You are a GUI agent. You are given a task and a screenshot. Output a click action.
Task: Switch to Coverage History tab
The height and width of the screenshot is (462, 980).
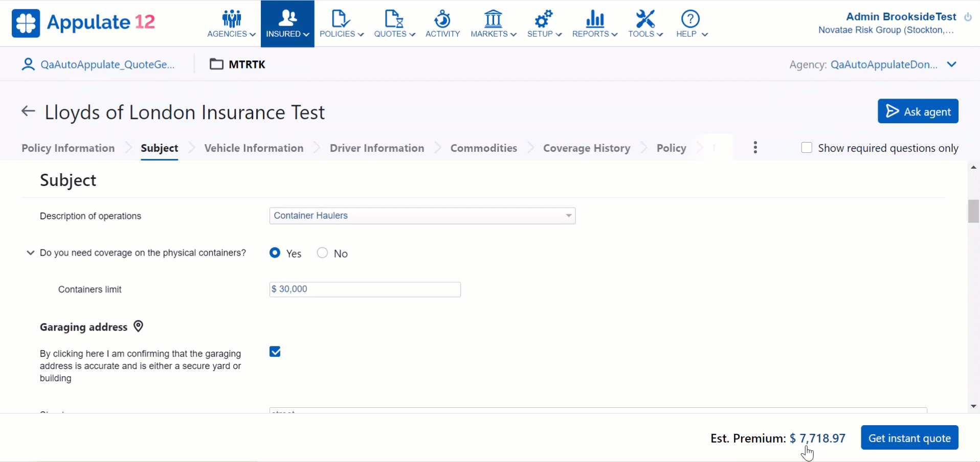(587, 148)
